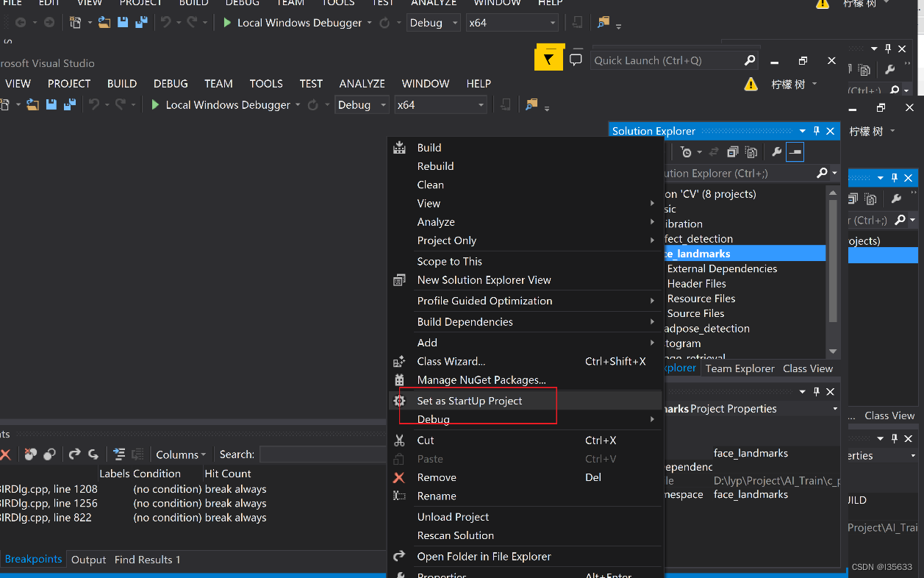Sync with Active Document in Solution Explorer
Image resolution: width=924 pixels, height=578 pixels.
click(715, 151)
